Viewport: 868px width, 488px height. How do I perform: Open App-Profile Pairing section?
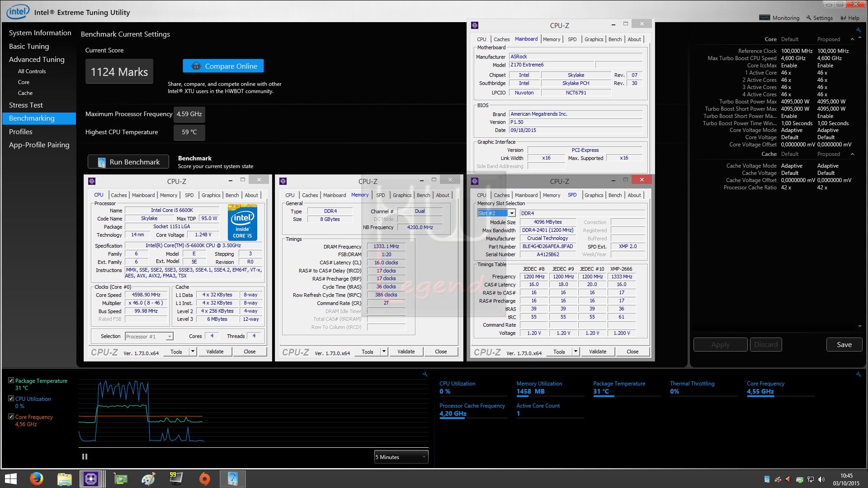(39, 145)
